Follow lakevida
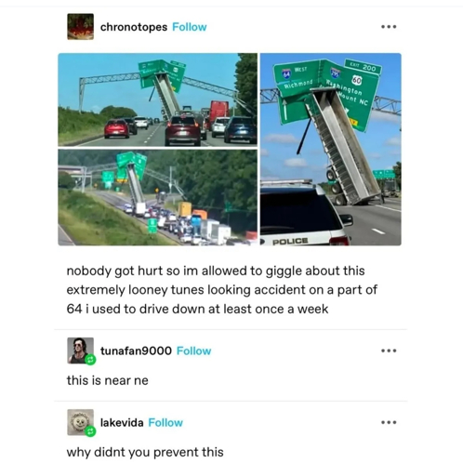The width and height of the screenshot is (463, 476). (165, 422)
